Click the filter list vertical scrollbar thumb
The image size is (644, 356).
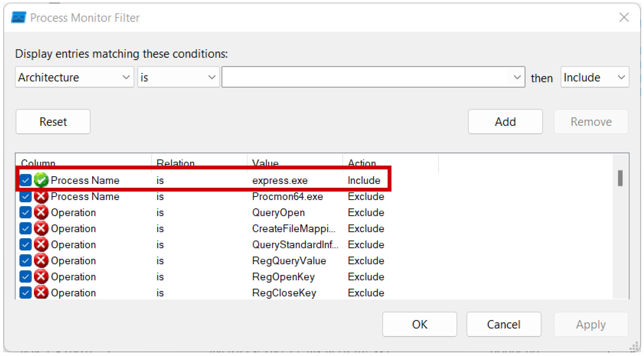pyautogui.click(x=620, y=178)
